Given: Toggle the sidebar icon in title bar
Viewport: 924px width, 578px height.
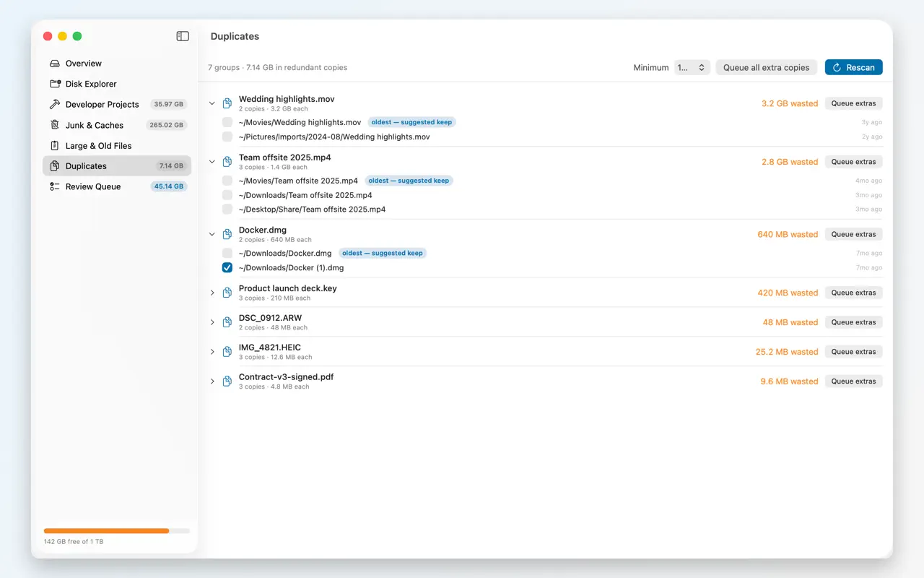Looking at the screenshot, I should pos(183,36).
